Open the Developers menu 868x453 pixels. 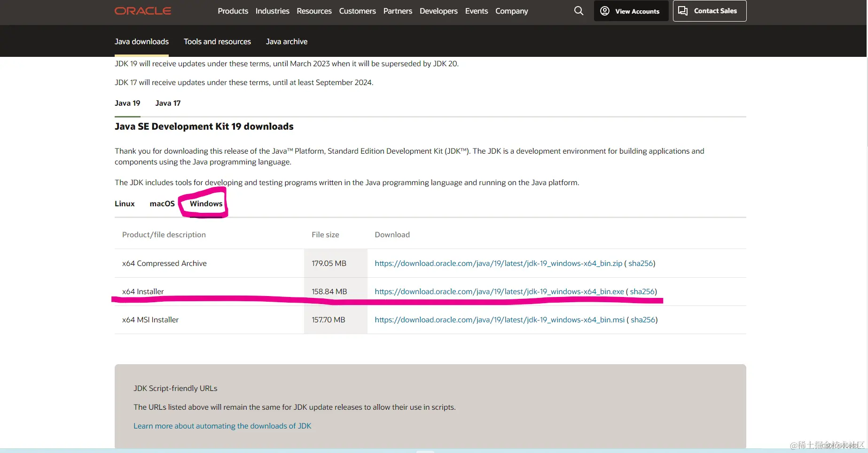[x=438, y=11]
